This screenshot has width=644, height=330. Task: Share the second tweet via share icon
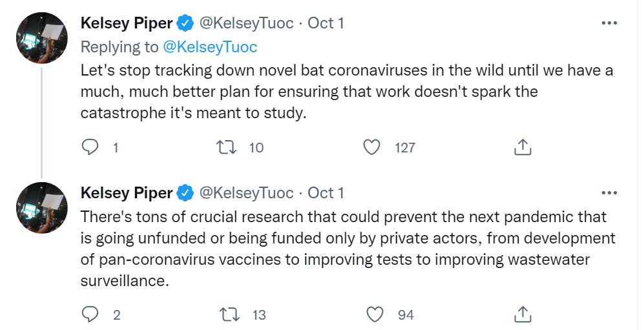point(522,315)
